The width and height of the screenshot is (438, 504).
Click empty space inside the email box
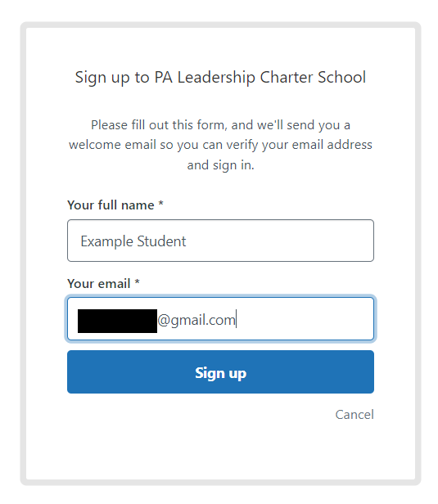point(304,319)
